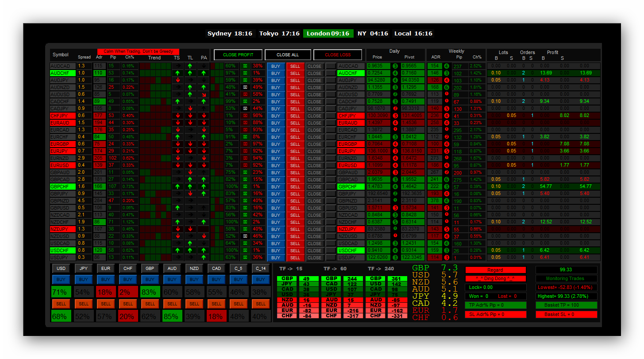Click the 54.77 profit value for GBPCHF
644x359 pixels.
pyautogui.click(x=546, y=187)
